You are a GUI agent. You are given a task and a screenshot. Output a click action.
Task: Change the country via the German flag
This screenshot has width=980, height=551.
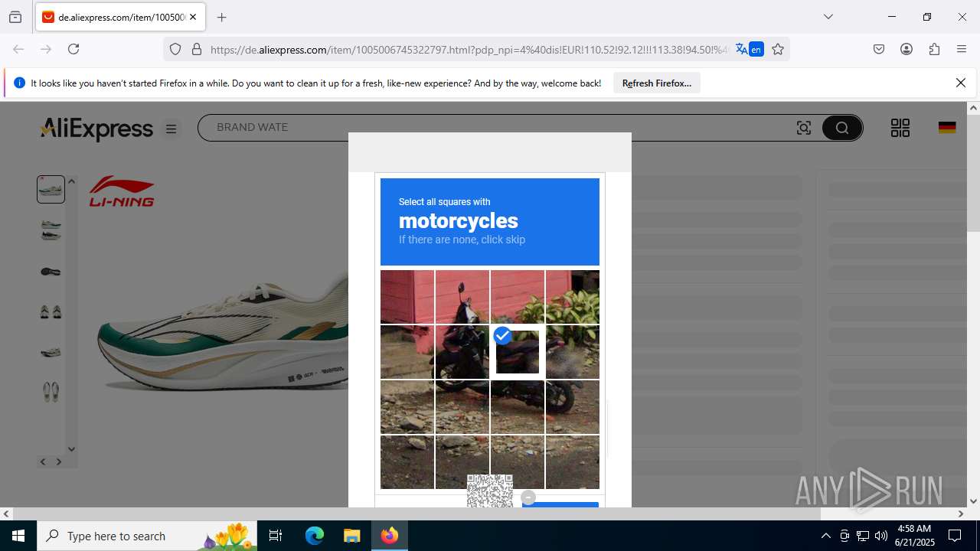click(947, 128)
